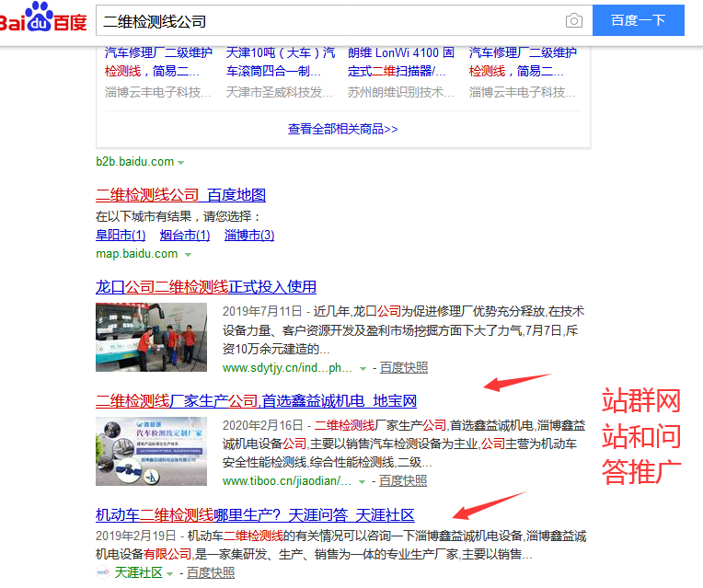Open 机动车二维检测线哪里生产 天涯问答 result
703x588 pixels.
point(255,515)
